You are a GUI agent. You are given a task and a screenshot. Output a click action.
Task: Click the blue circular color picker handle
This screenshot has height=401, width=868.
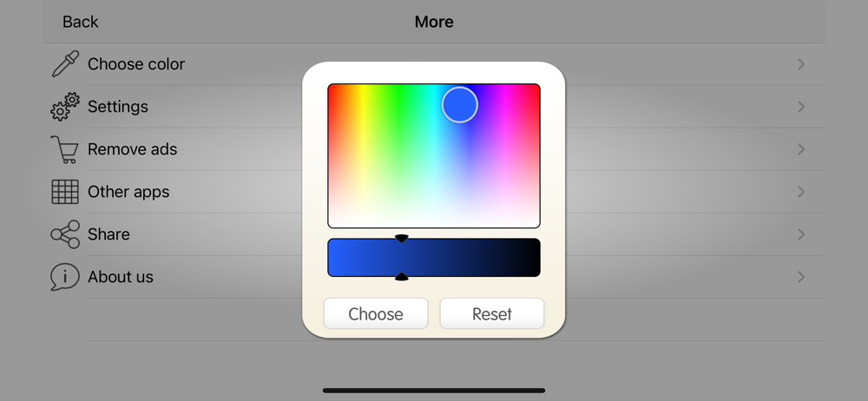tap(460, 105)
